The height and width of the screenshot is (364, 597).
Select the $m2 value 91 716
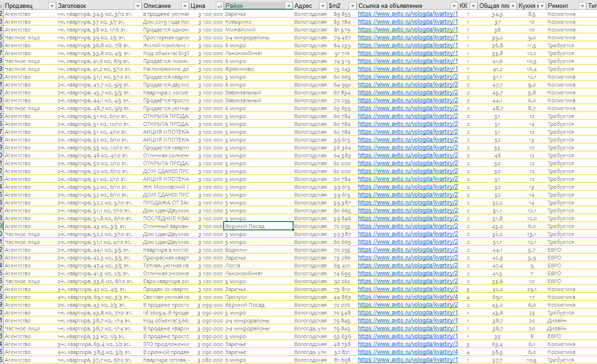[342, 53]
